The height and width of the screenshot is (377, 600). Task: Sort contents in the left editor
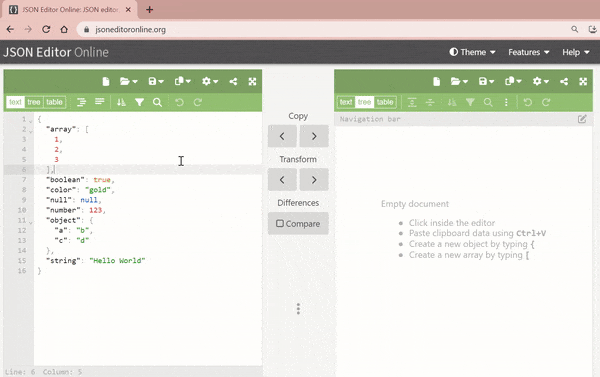(121, 102)
